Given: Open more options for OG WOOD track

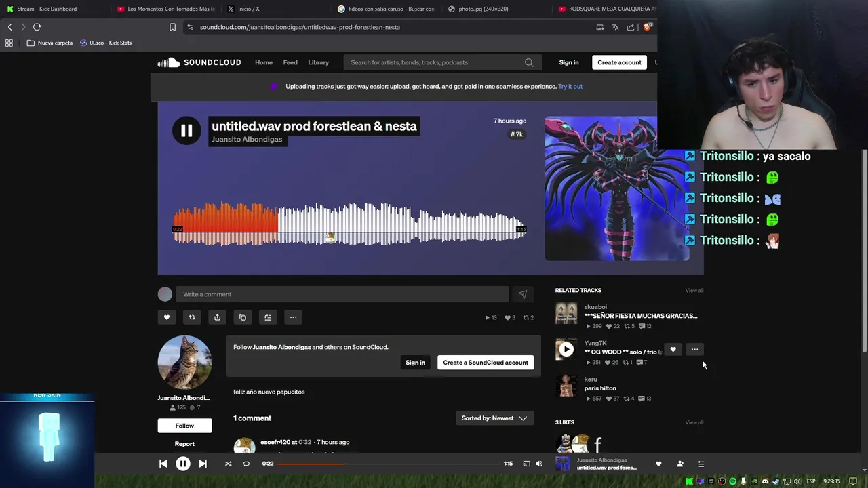Looking at the screenshot, I should click(694, 350).
